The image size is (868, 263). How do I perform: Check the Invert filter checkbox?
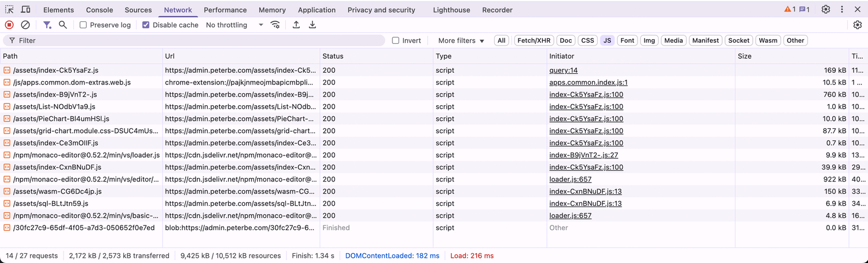[x=396, y=40]
